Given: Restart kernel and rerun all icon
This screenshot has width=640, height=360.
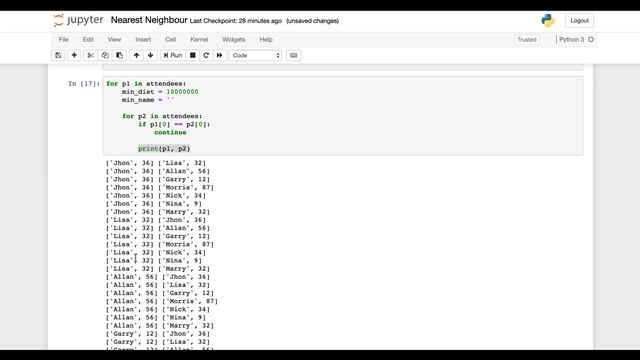Looking at the screenshot, I should click(219, 55).
